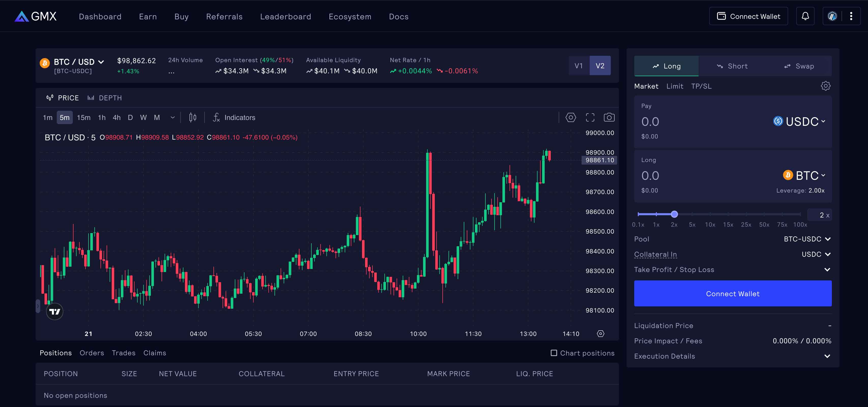Open BTC long token dropdown
Image resolution: width=868 pixels, height=407 pixels.
(x=804, y=175)
